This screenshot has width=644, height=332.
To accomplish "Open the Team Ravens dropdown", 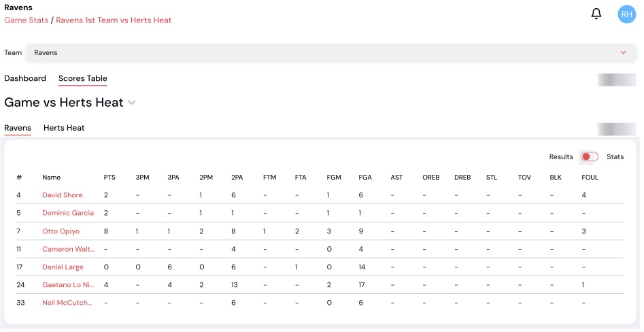I will 331,52.
